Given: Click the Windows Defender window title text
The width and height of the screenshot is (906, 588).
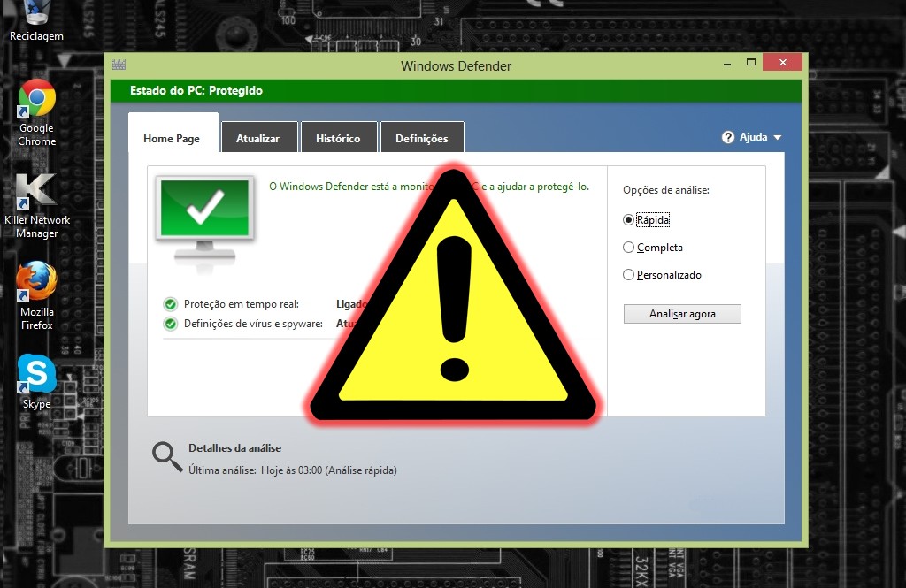Looking at the screenshot, I should tap(456, 65).
